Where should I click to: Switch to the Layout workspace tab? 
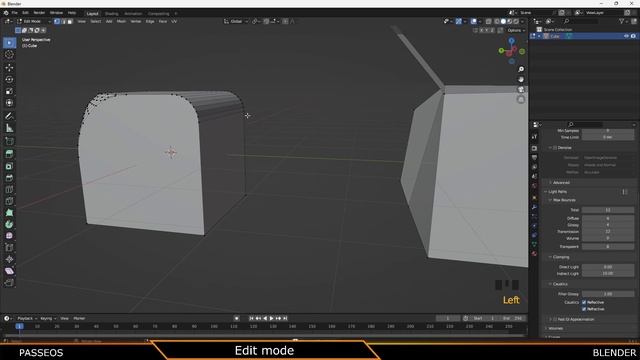coord(93,13)
